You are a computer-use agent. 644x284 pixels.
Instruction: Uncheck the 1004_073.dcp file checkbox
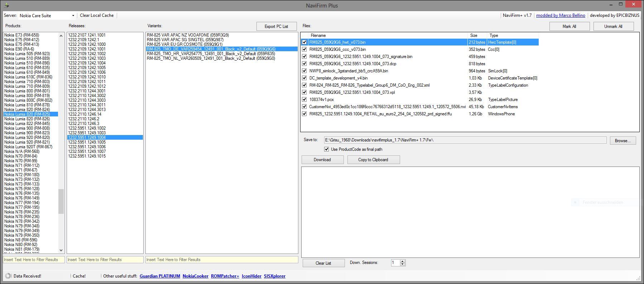tap(304, 64)
